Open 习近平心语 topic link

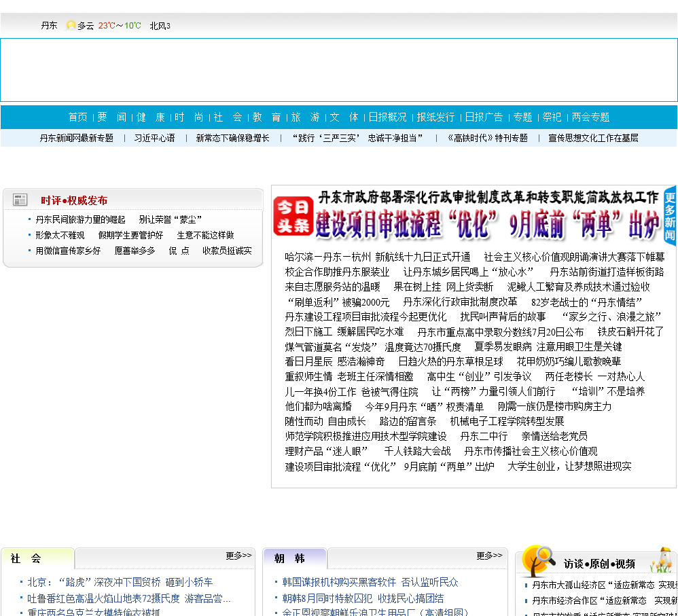[154, 139]
